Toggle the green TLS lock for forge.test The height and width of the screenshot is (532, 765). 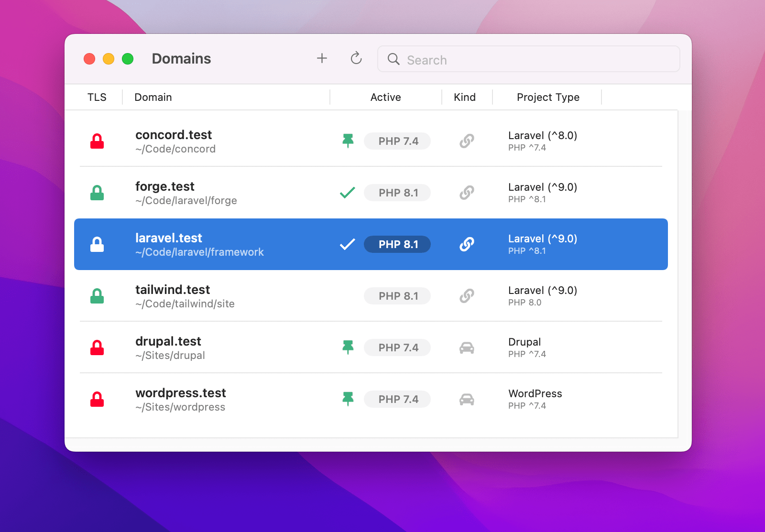coord(97,193)
